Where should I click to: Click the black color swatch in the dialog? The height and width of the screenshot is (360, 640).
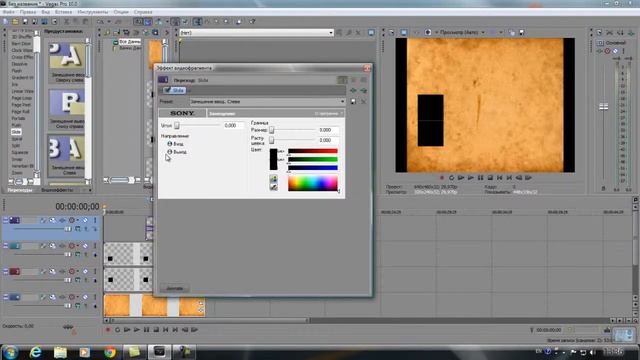coord(273,159)
